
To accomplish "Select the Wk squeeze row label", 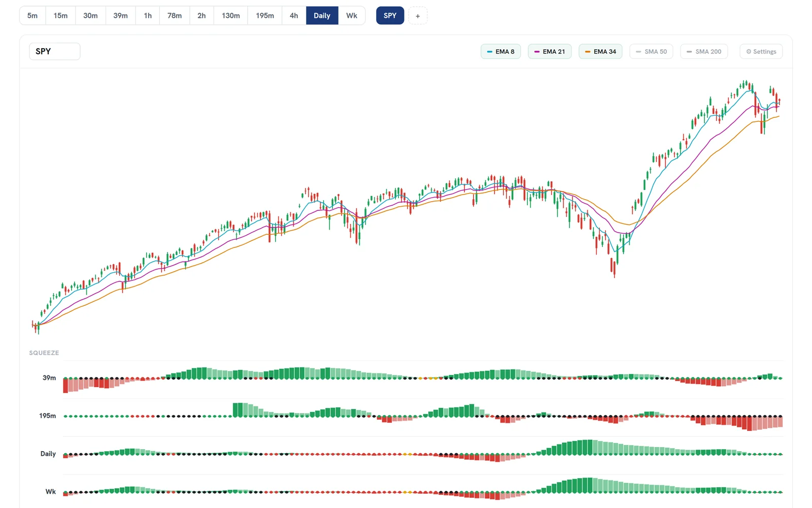I will (x=51, y=492).
